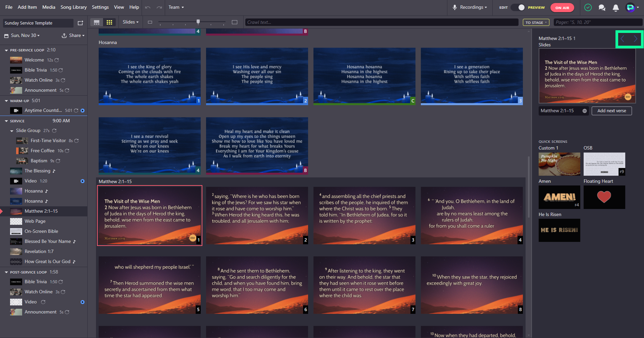Screen dimensions: 644x338
Task: Click the large thumbnail size icon
Action: 235,22
